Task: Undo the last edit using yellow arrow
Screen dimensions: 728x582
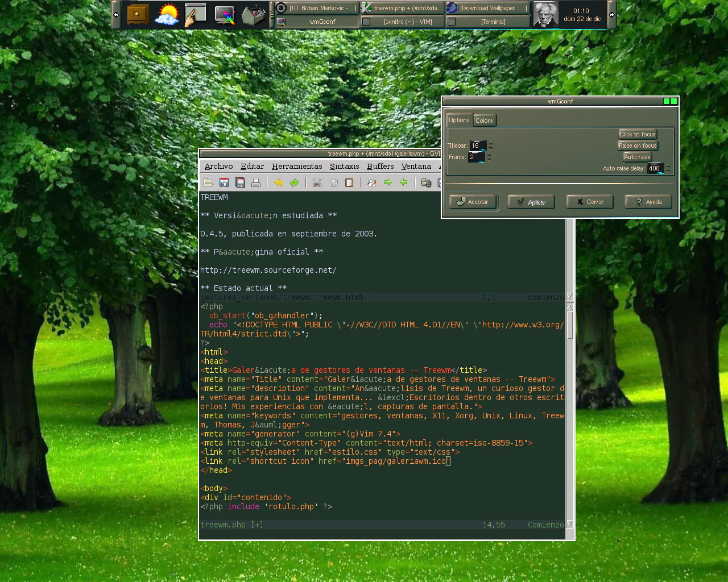Action: [279, 182]
